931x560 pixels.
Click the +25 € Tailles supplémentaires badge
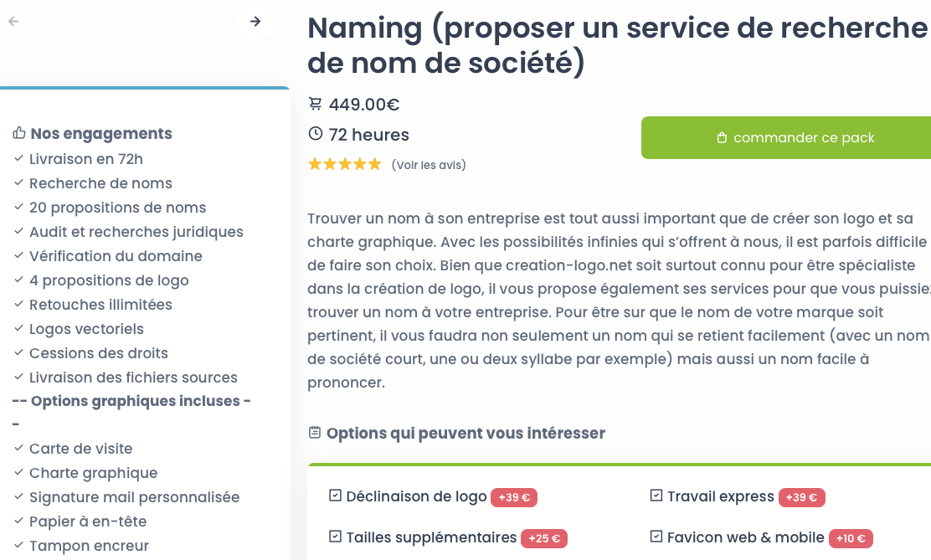coord(543,538)
